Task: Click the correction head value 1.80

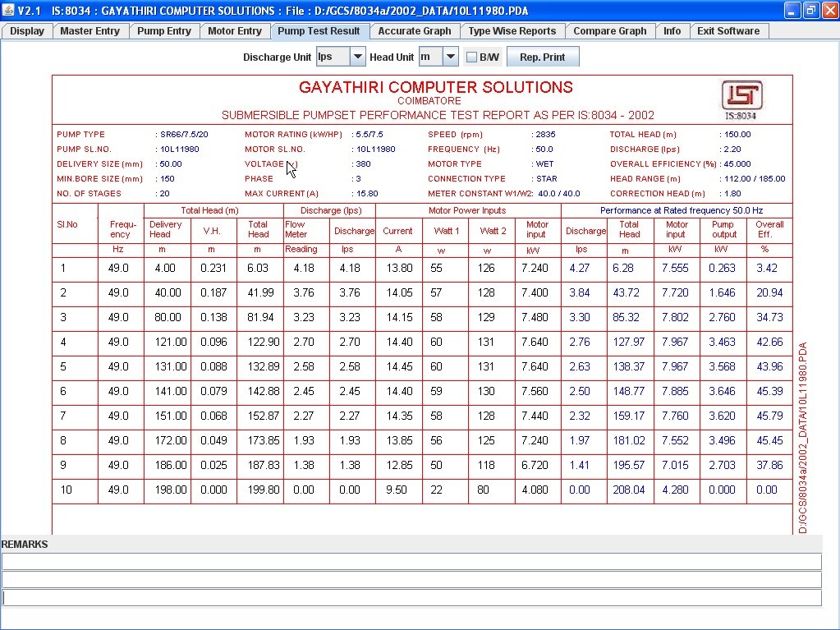Action: 732,193
